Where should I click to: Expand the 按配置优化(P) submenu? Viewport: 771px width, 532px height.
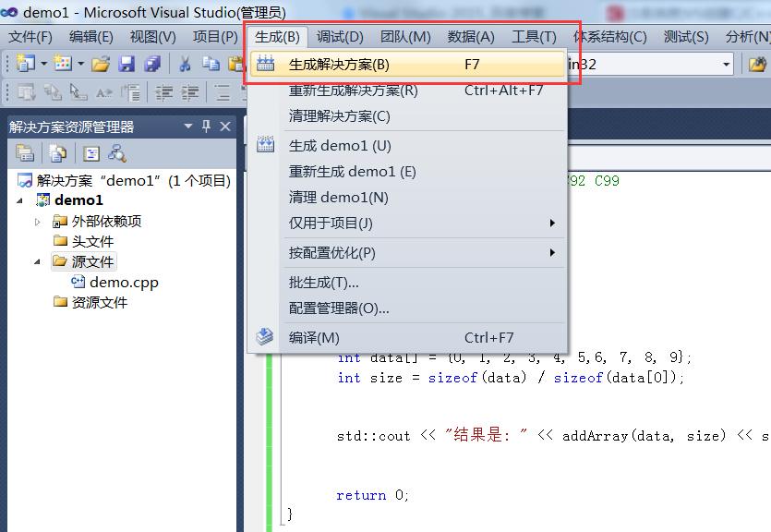[407, 253]
